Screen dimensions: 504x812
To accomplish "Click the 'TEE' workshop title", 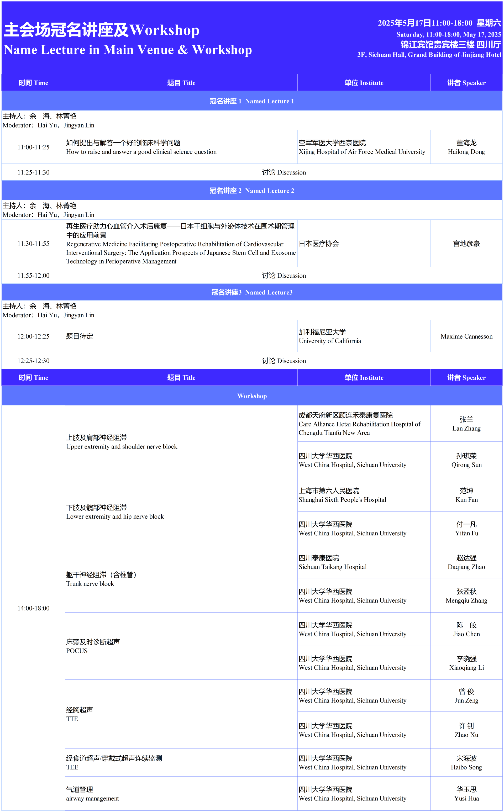I will point(72,767).
